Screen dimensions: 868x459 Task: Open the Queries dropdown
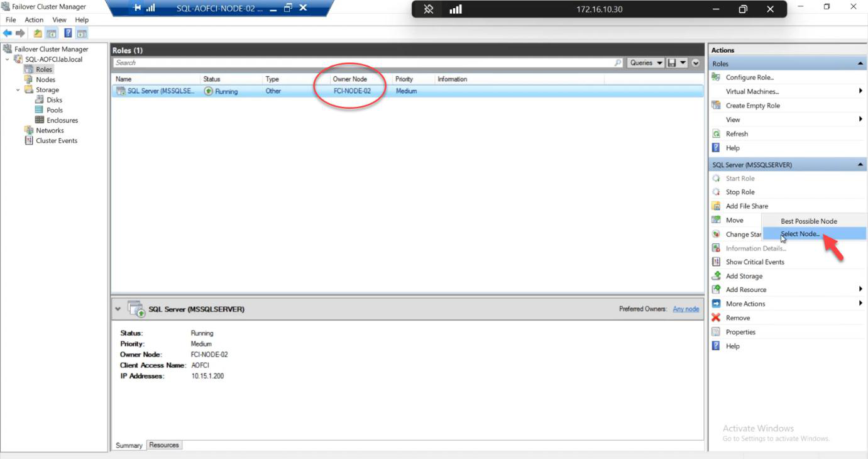(x=646, y=63)
